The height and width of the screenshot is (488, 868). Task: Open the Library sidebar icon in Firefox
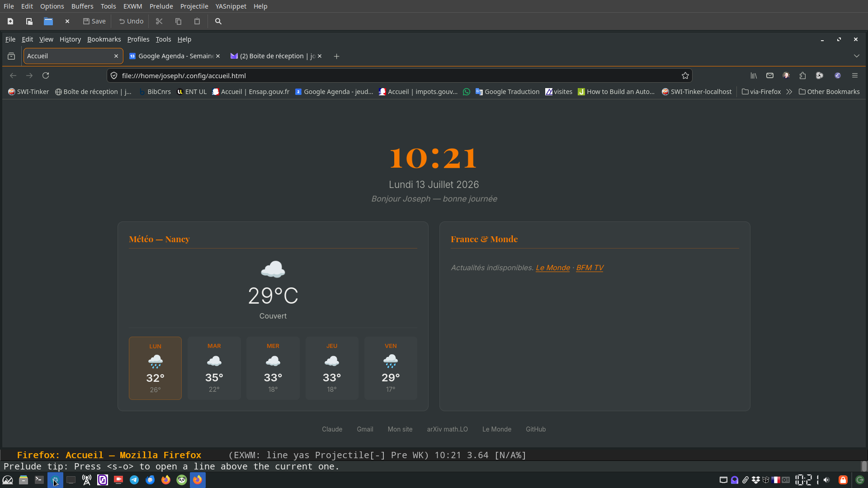pyautogui.click(x=754, y=75)
